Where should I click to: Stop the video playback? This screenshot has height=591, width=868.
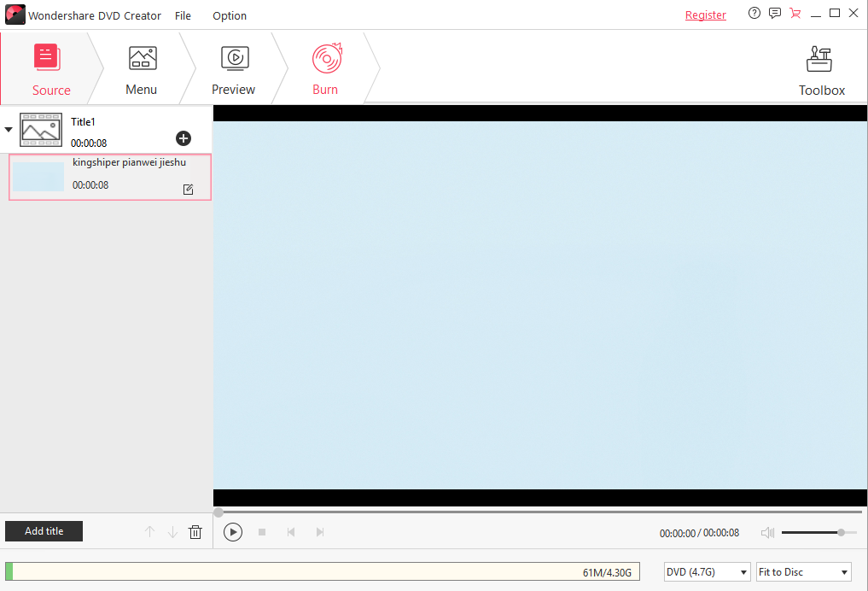(x=262, y=532)
